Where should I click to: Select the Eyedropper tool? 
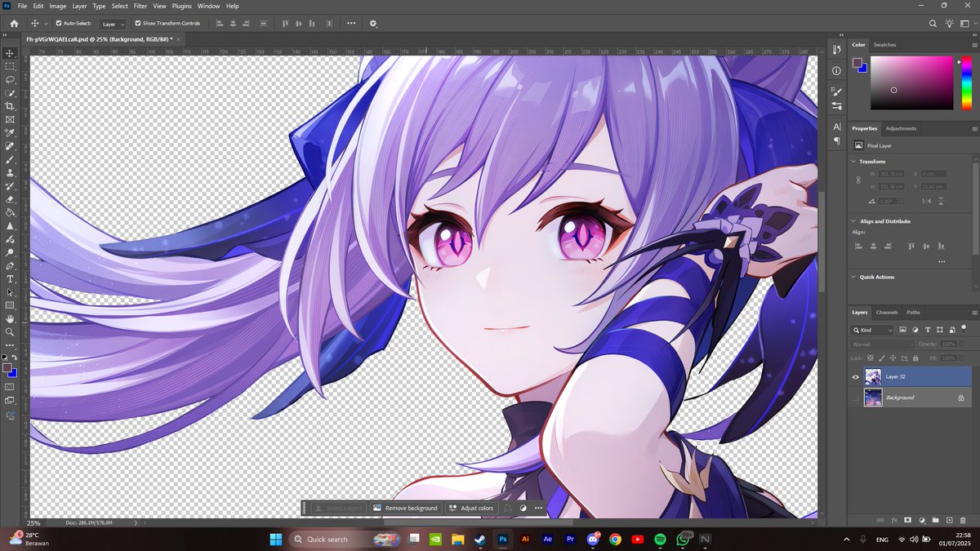click(x=10, y=133)
